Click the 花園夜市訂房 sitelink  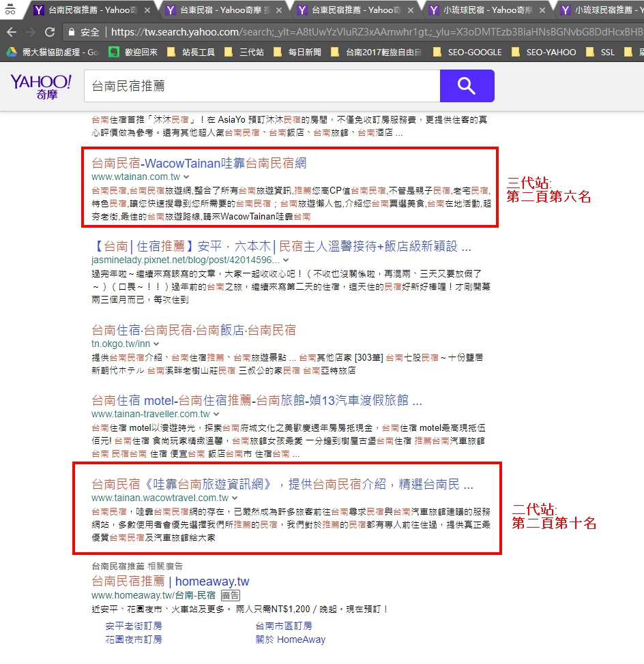click(134, 639)
